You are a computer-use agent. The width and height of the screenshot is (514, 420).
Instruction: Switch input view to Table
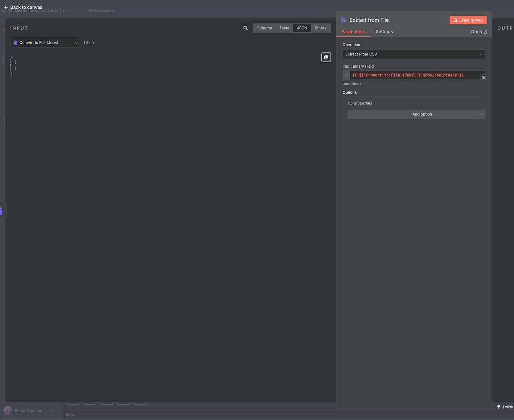[284, 28]
